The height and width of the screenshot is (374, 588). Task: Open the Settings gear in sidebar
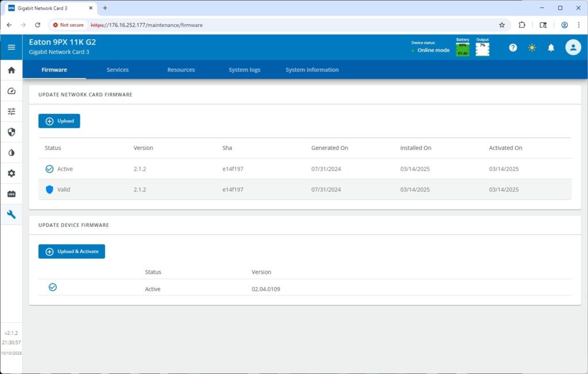tap(11, 173)
